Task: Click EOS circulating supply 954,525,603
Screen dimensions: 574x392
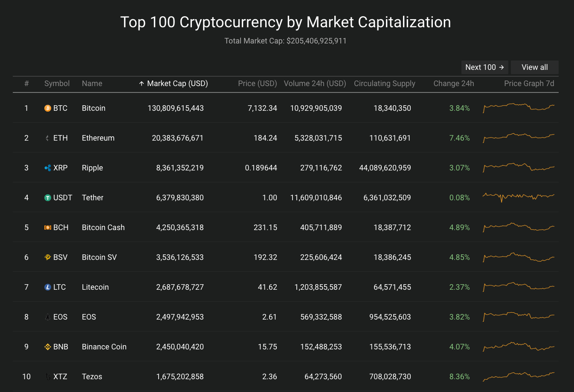Action: (x=390, y=317)
